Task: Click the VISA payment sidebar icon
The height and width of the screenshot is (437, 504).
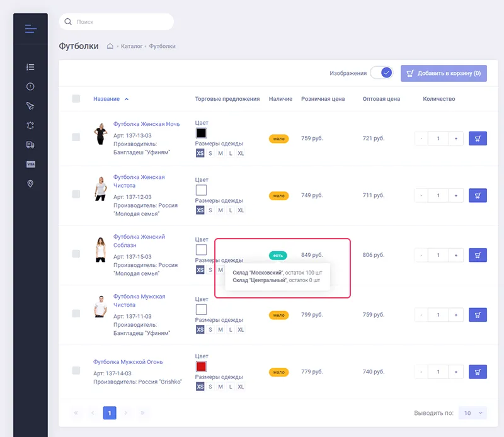Action: [x=30, y=164]
